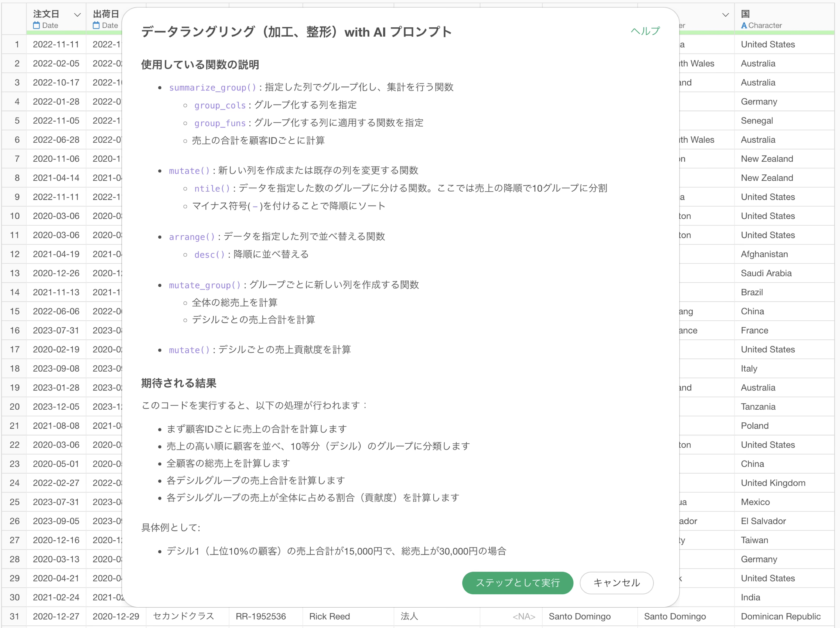Click the Dominican Republic country cell

point(780,616)
